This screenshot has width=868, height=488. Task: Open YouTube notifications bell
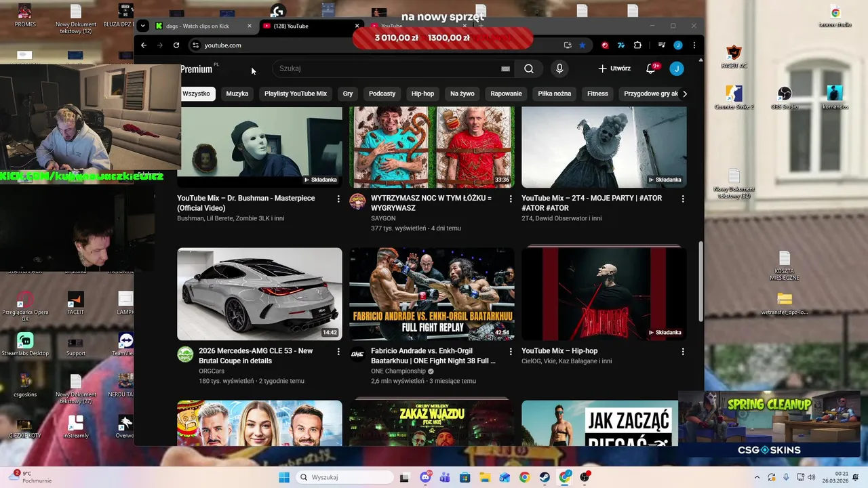[651, 68]
